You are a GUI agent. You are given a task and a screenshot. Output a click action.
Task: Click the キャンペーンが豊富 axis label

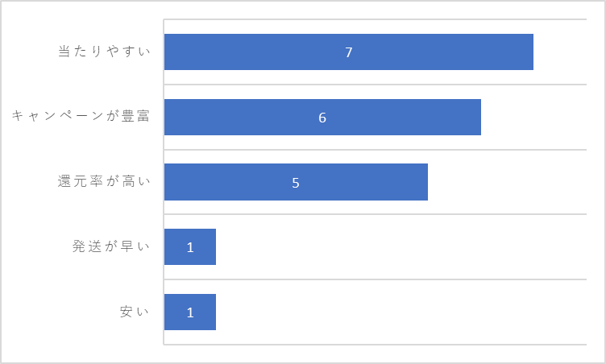click(x=81, y=116)
